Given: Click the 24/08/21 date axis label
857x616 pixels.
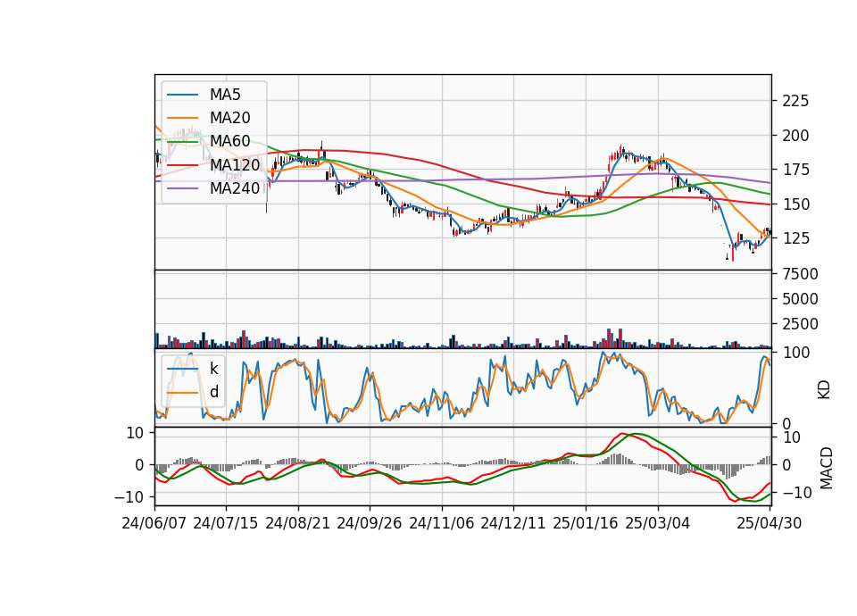Looking at the screenshot, I should (298, 523).
